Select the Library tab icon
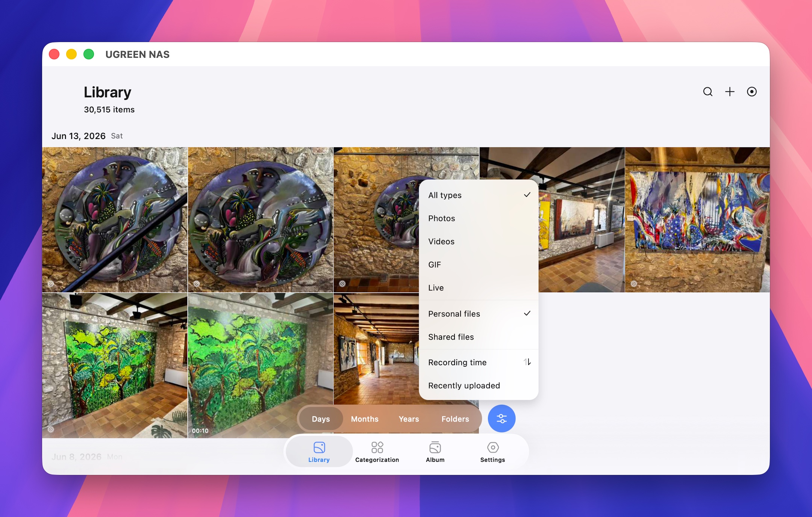The width and height of the screenshot is (812, 517). click(x=319, y=447)
